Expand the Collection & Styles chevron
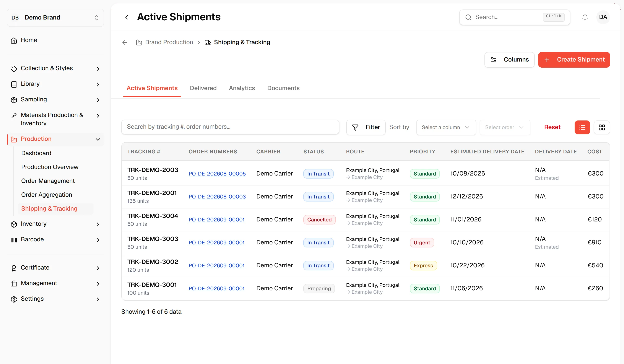The width and height of the screenshot is (624, 364). (x=98, y=69)
